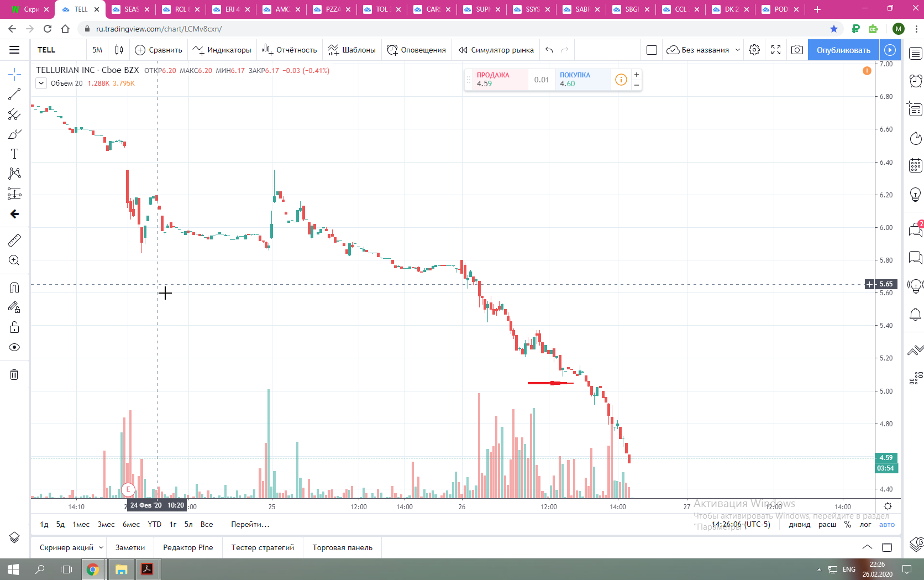Select the trend line drawing tool
This screenshot has width=924, height=580.
14,95
